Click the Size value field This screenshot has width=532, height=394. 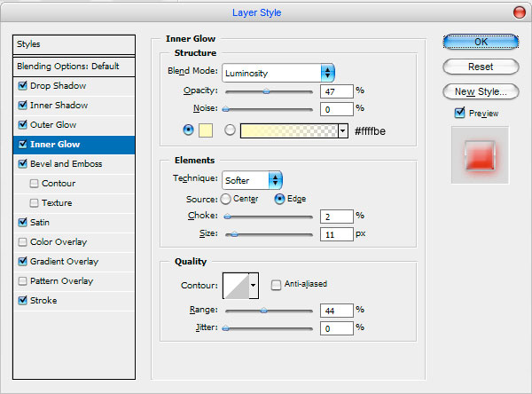coord(337,234)
